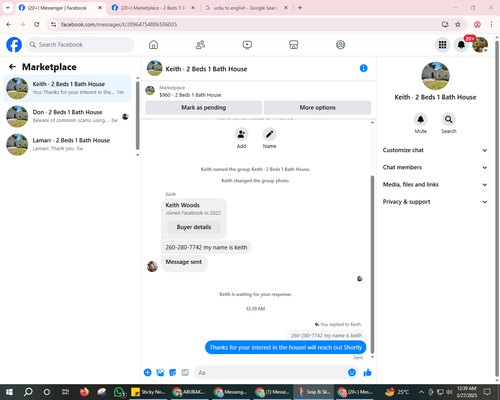Viewport: 500px width, 400px height.
Task: Switch to Messenger | Facebook tab
Action: tap(57, 8)
